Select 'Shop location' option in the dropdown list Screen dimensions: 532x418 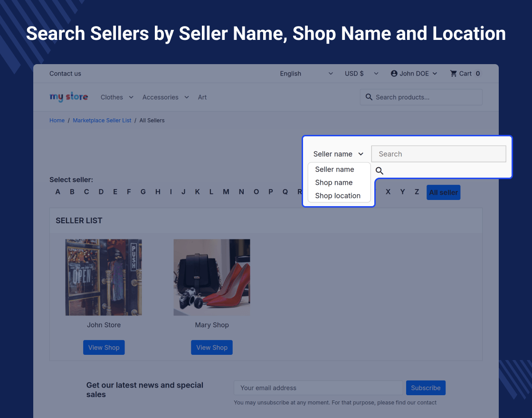338,196
